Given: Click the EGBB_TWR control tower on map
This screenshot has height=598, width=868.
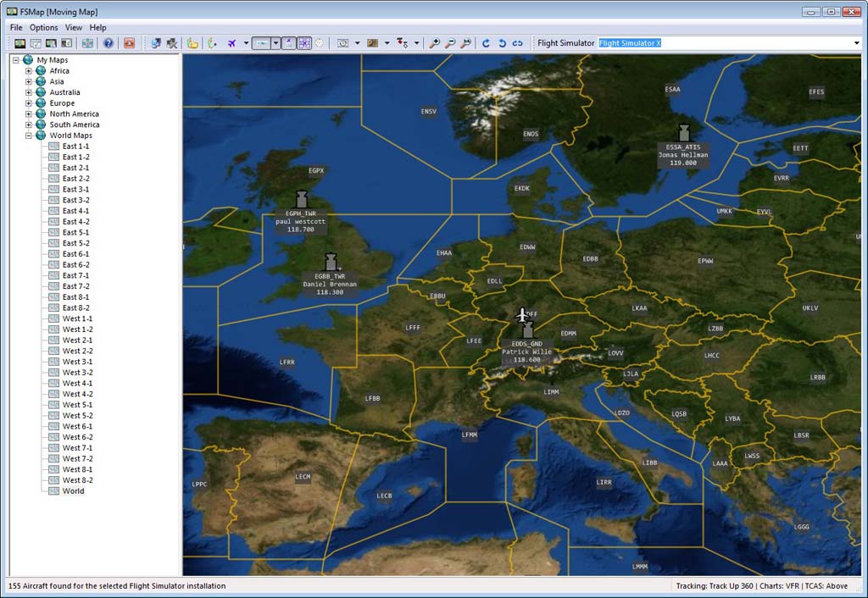Looking at the screenshot, I should [331, 263].
